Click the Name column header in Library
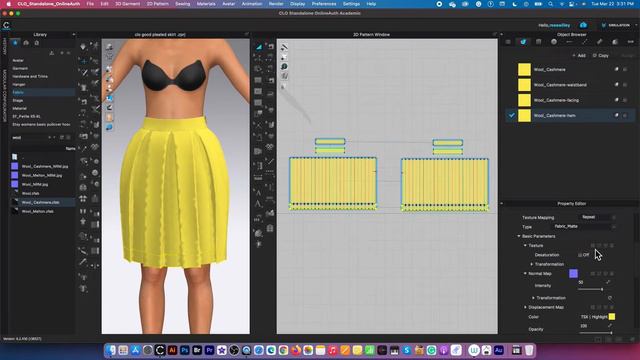Viewport: 640px width, 360px height. pyautogui.click(x=71, y=149)
